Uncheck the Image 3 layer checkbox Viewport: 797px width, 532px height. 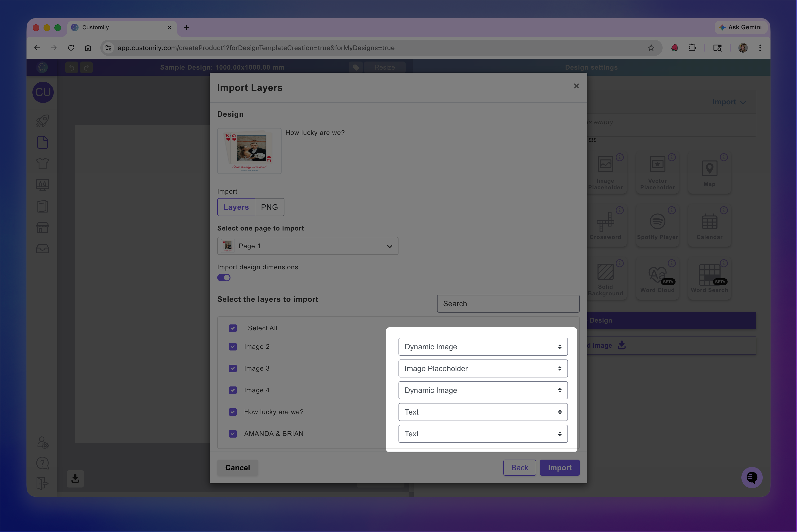(x=233, y=368)
